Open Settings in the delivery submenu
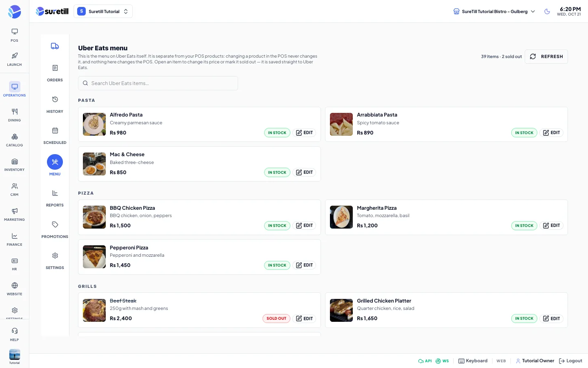Viewport: 588px width, 368px height. coord(55,261)
